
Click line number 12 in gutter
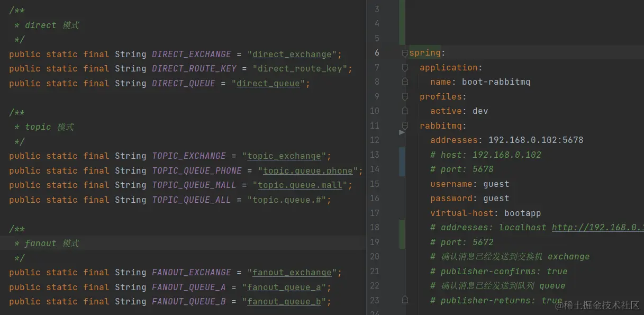coord(375,140)
